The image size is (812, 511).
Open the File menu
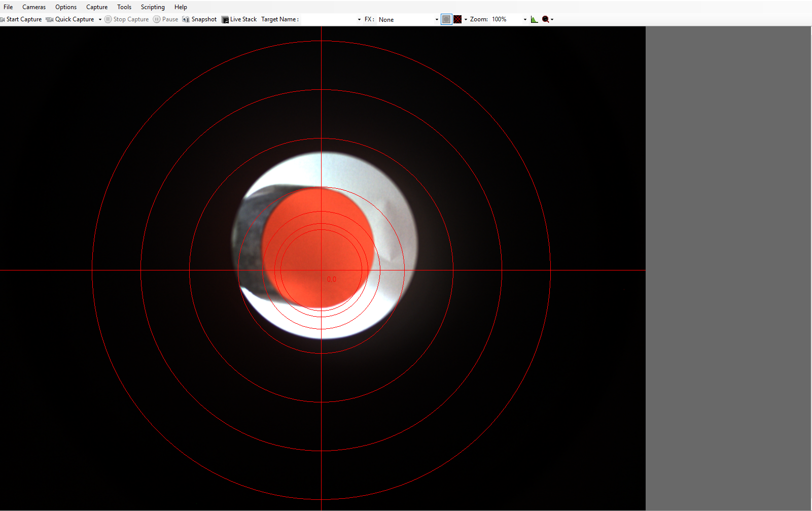8,7
